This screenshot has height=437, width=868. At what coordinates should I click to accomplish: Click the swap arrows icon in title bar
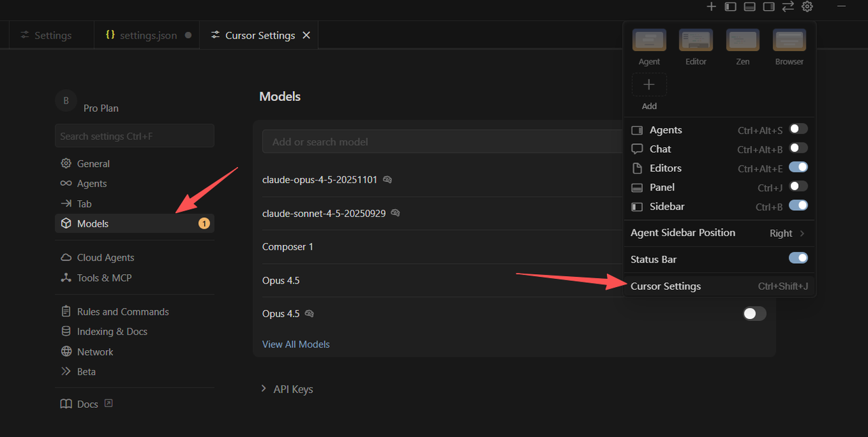pos(787,6)
